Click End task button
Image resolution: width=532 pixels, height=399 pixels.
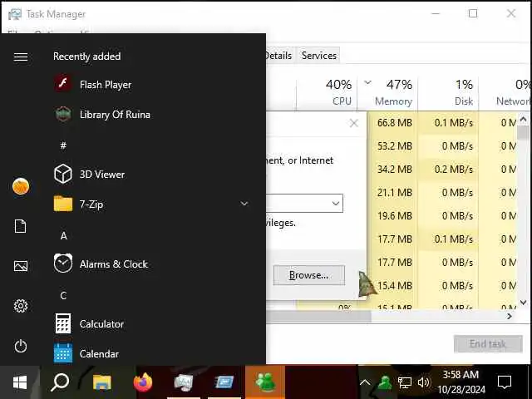coord(488,344)
